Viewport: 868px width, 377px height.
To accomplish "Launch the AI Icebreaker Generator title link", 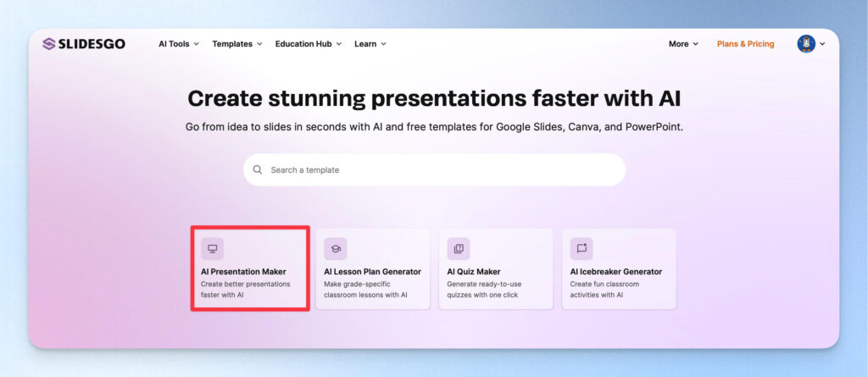I will point(615,271).
